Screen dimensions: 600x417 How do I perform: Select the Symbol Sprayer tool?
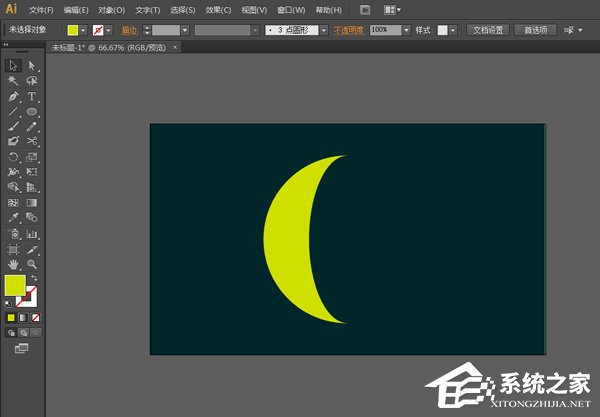[13, 234]
